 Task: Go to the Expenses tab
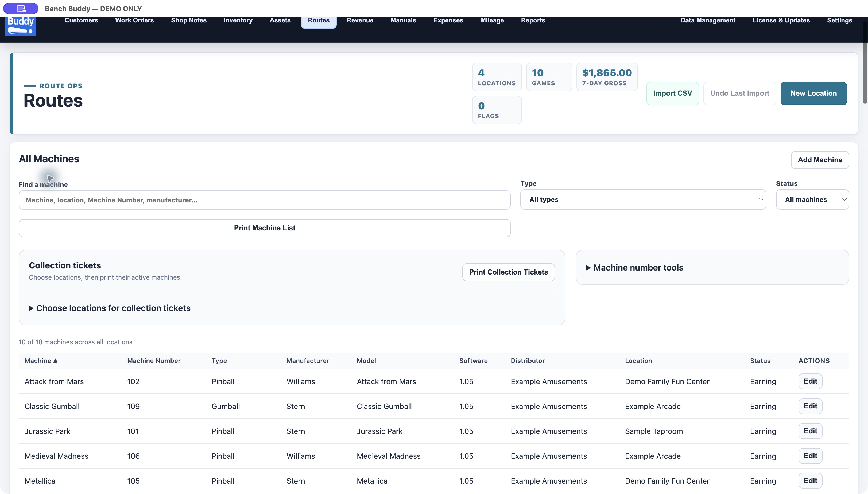[448, 20]
